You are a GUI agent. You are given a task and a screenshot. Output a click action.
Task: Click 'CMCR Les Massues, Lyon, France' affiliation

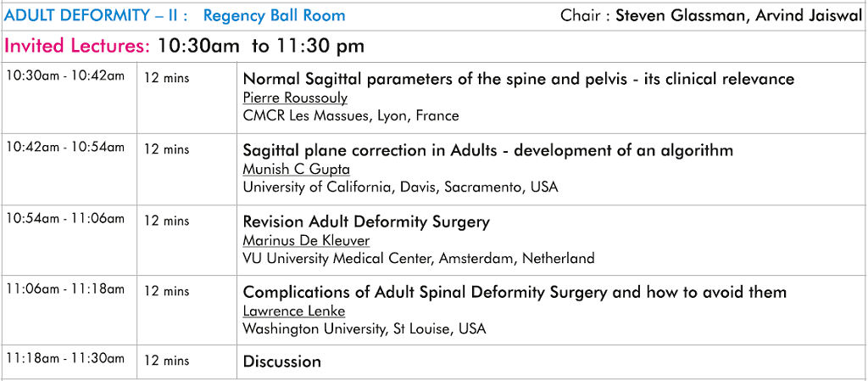point(351,116)
